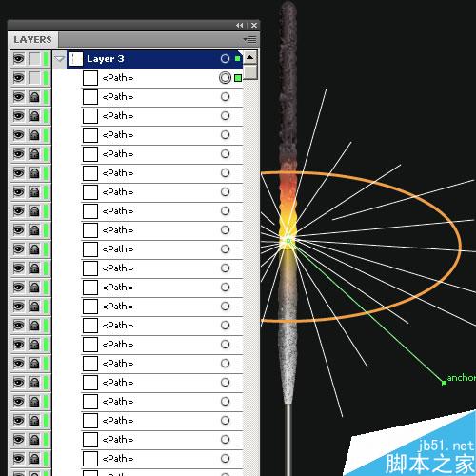The height and width of the screenshot is (476, 476).
Task: Select the second <Path> row name
Action: point(118,97)
